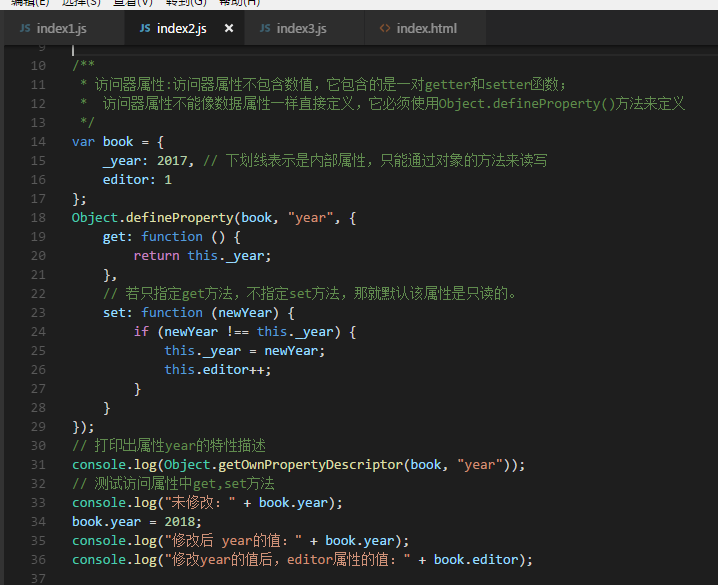The image size is (718, 585).
Task: Click the JS file icon on index3.js tab
Action: [x=265, y=28]
